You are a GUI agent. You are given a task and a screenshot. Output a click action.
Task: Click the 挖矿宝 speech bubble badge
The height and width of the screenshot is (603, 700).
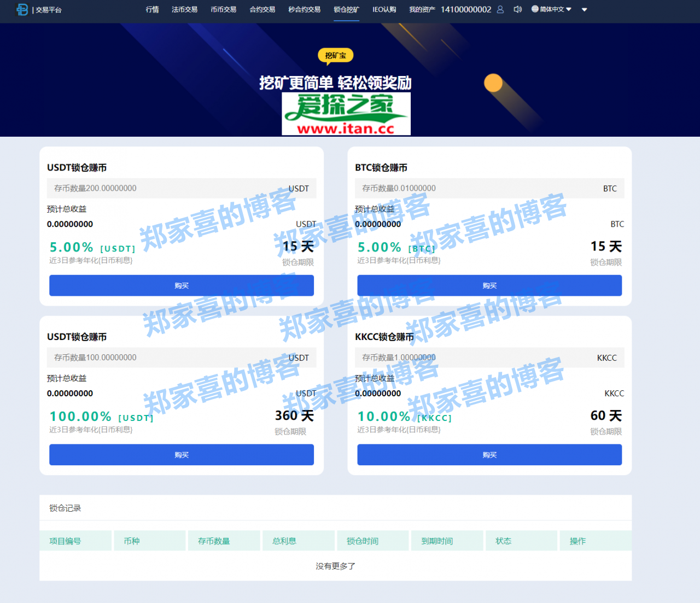pyautogui.click(x=335, y=56)
